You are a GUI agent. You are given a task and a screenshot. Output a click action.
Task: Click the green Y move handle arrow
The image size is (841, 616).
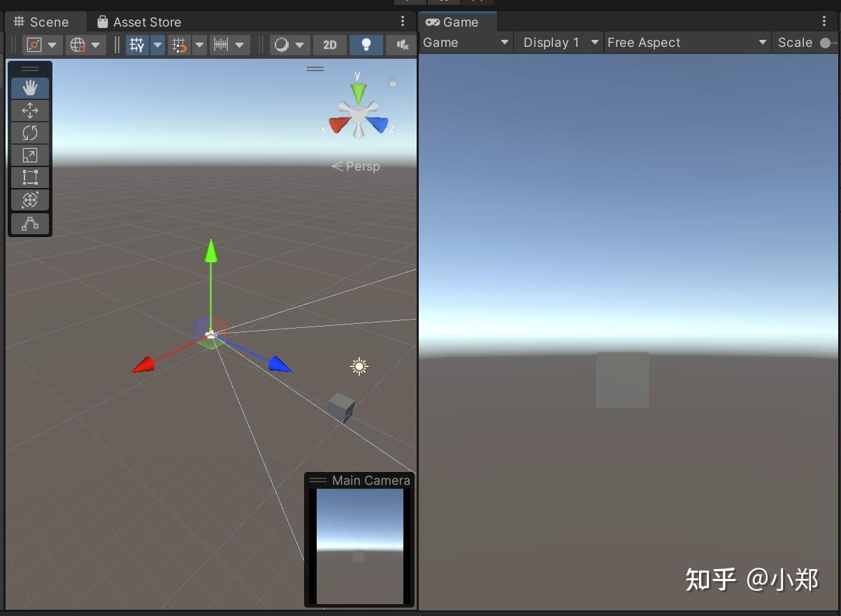(210, 251)
